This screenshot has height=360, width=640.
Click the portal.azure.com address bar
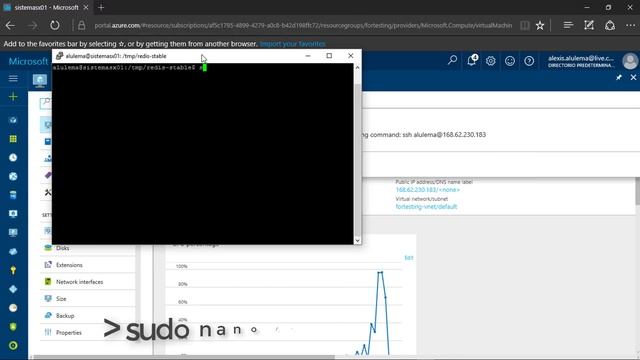(x=303, y=25)
